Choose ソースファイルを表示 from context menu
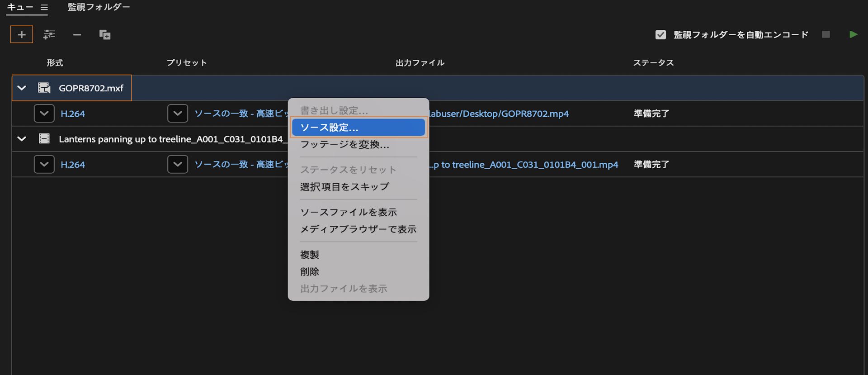 [349, 212]
